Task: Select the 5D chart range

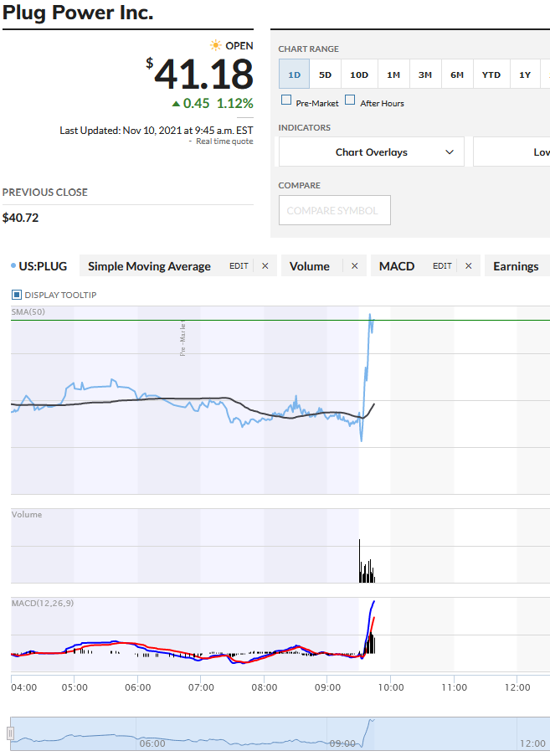Action: pos(326,75)
